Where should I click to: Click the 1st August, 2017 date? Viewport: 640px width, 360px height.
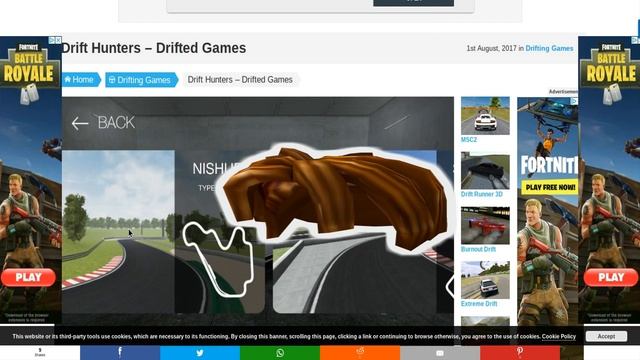(491, 48)
